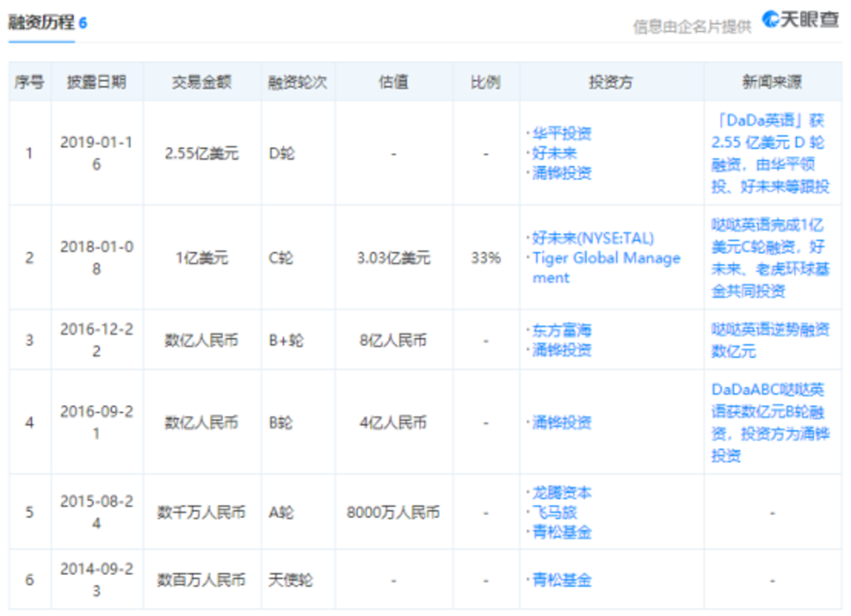This screenshot has width=851, height=616.
Task: Select the 融资历程 tab heading
Action: click(41, 22)
